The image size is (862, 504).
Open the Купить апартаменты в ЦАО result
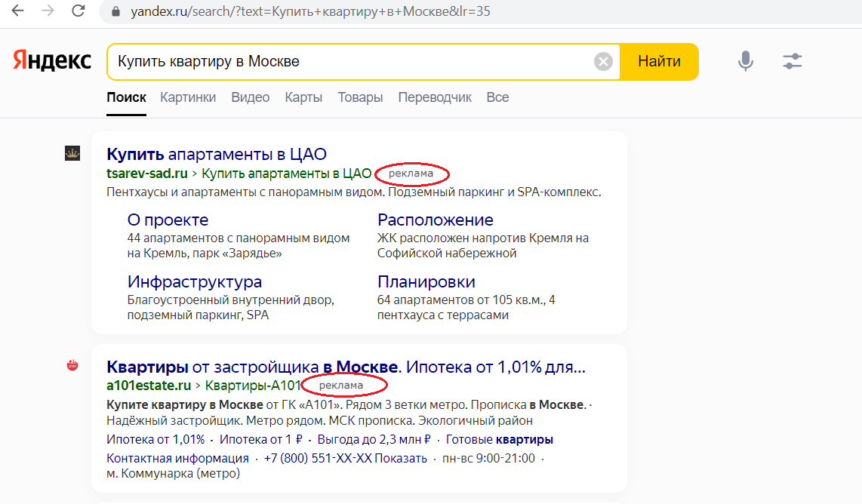click(217, 155)
